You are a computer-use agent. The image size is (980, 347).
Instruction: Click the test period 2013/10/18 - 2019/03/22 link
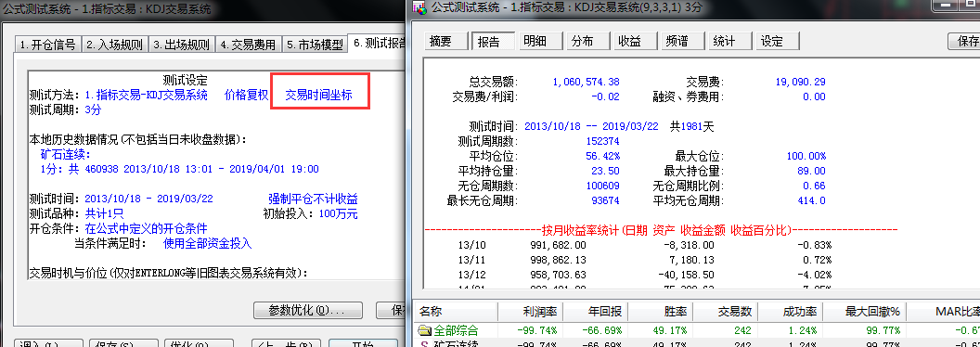pyautogui.click(x=148, y=199)
